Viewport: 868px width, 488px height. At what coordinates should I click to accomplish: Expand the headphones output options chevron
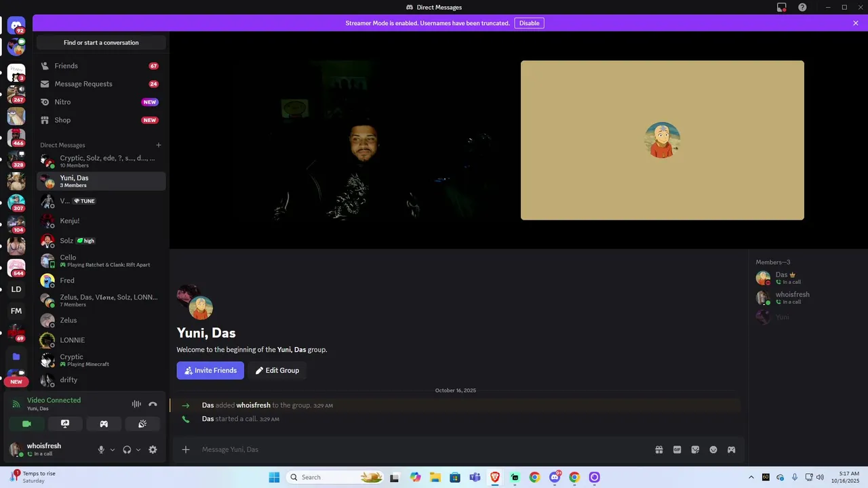(x=138, y=449)
